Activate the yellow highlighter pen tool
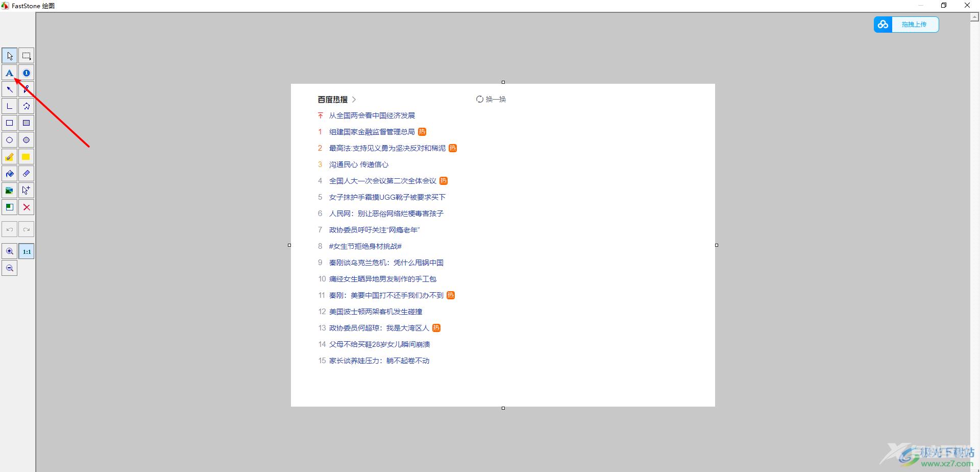Image resolution: width=980 pixels, height=472 pixels. [x=10, y=157]
